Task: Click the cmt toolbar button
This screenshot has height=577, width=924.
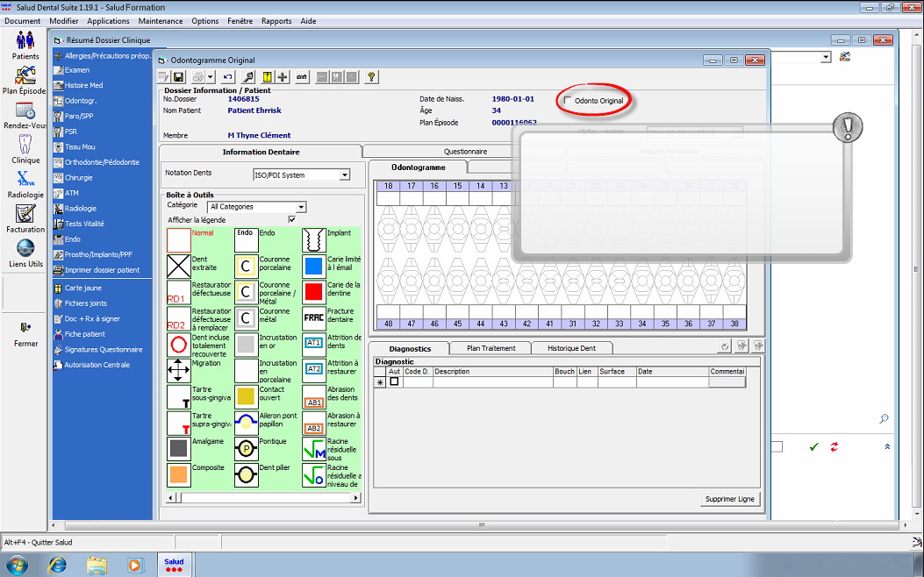Action: pyautogui.click(x=303, y=77)
